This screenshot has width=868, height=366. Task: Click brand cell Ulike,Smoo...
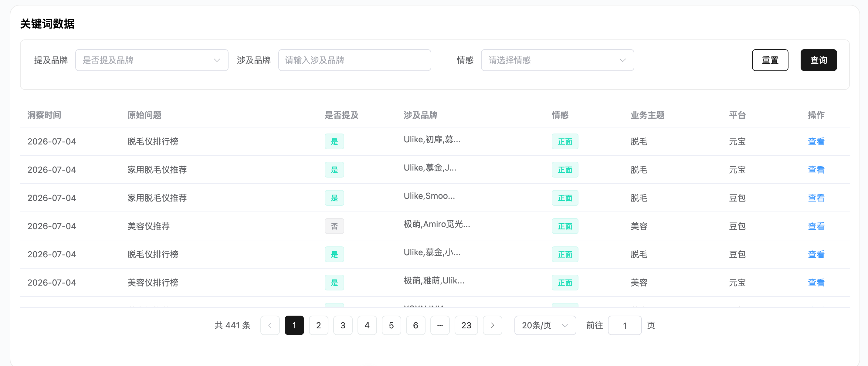429,196
